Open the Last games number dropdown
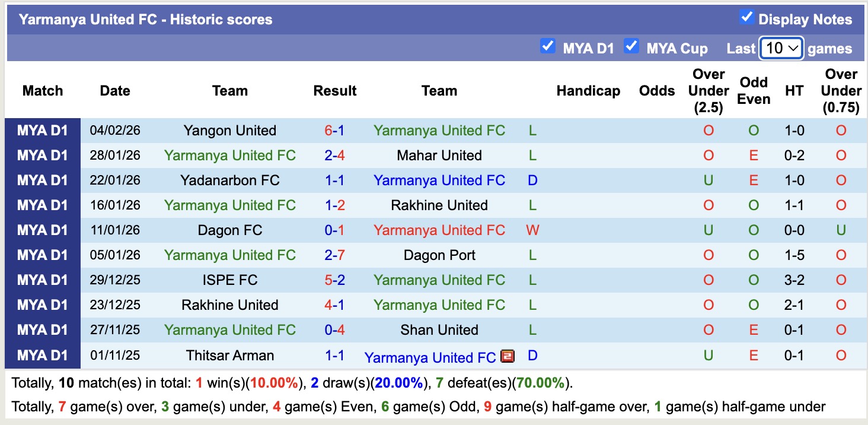868x425 pixels. 781,48
